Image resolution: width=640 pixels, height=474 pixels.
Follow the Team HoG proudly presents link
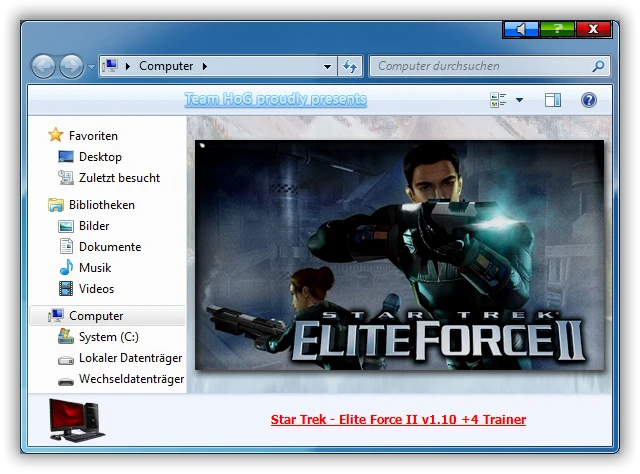[276, 99]
